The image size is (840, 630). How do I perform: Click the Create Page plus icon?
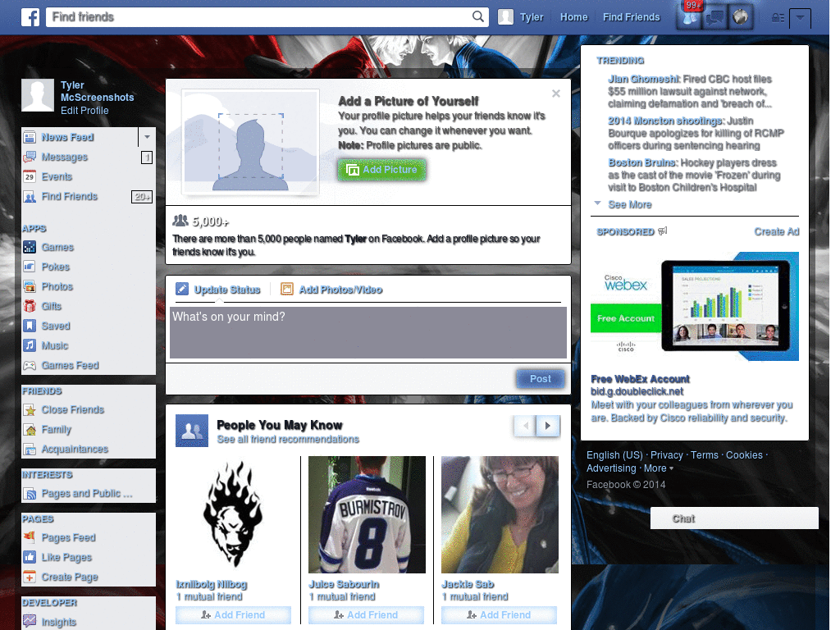tap(30, 577)
